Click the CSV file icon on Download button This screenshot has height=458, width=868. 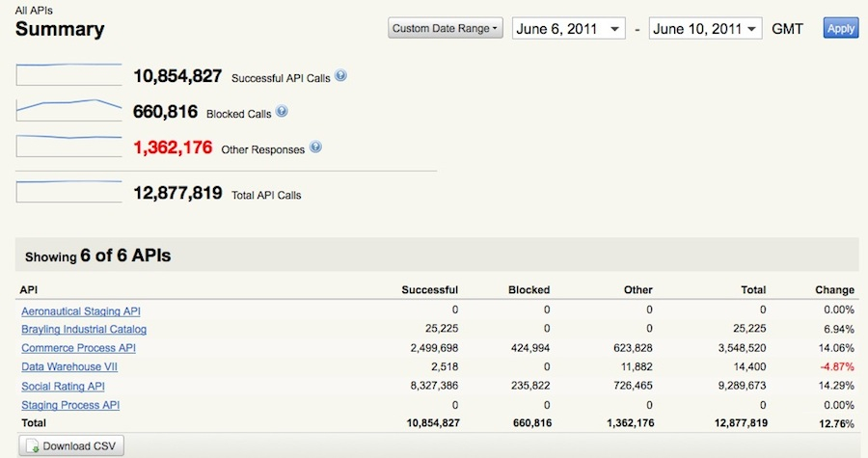33,445
